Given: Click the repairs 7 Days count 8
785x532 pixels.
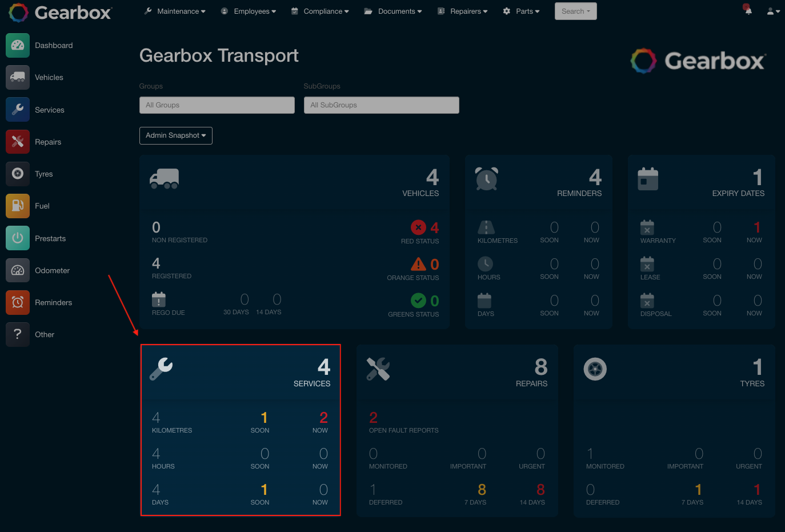Looking at the screenshot, I should (482, 490).
